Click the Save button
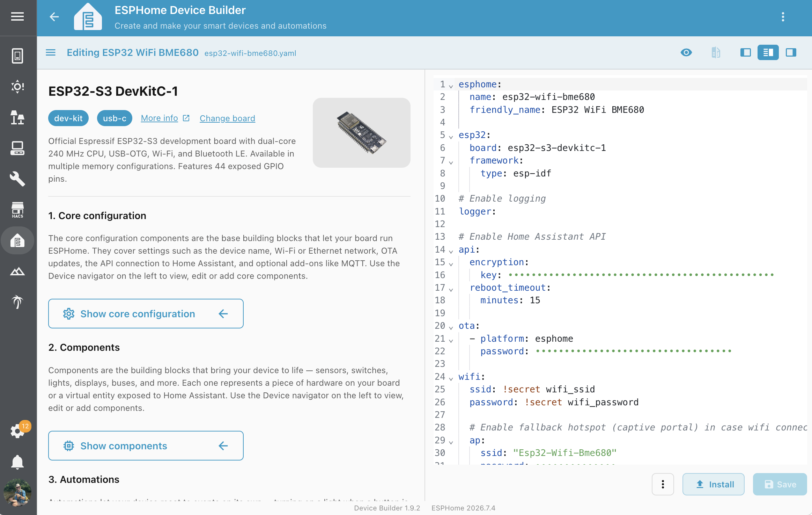 click(780, 484)
